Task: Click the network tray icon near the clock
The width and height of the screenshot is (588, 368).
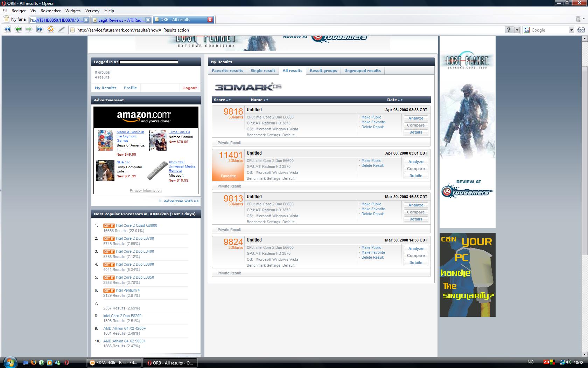Action: click(562, 362)
